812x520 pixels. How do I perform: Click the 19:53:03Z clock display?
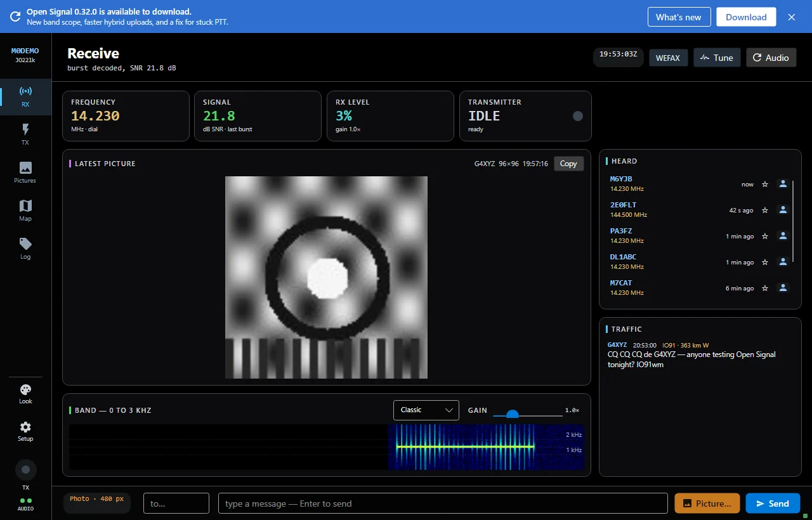(618, 55)
